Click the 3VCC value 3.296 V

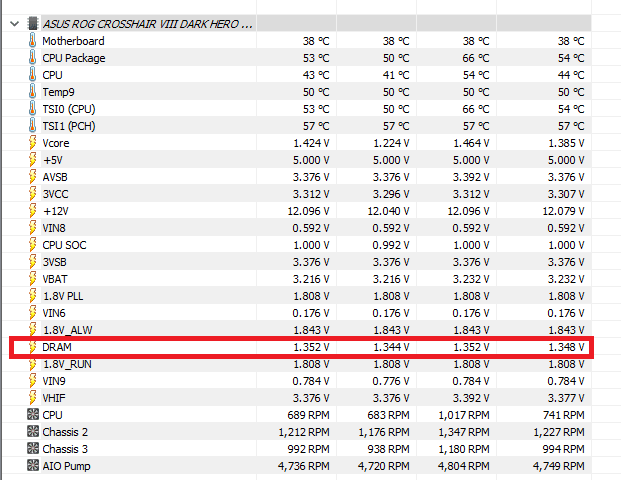[x=391, y=194]
